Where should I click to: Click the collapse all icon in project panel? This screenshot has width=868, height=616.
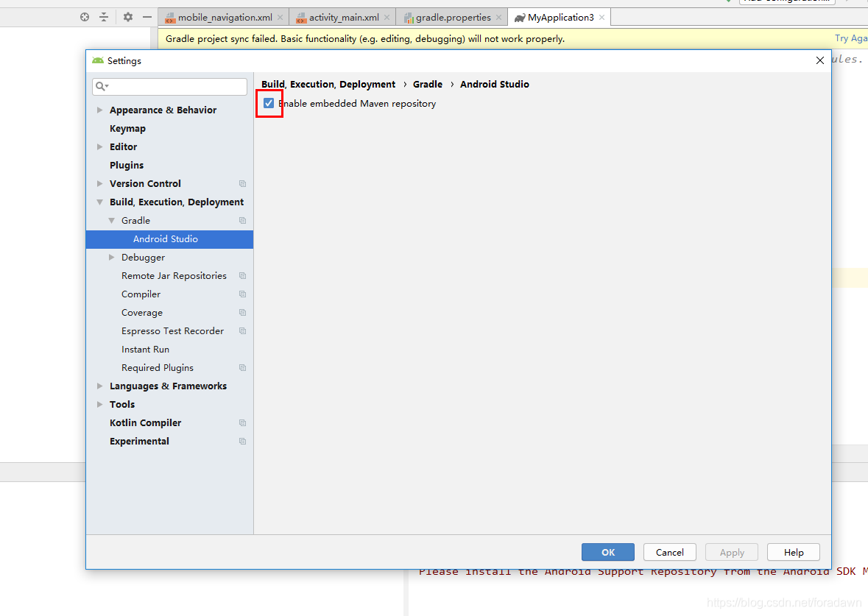pos(104,17)
